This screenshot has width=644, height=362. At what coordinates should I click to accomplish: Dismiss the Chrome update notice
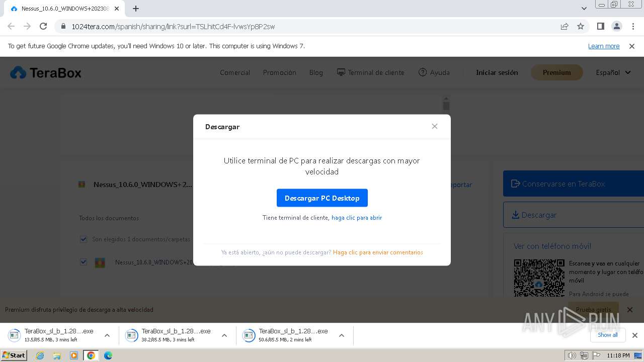point(632,46)
